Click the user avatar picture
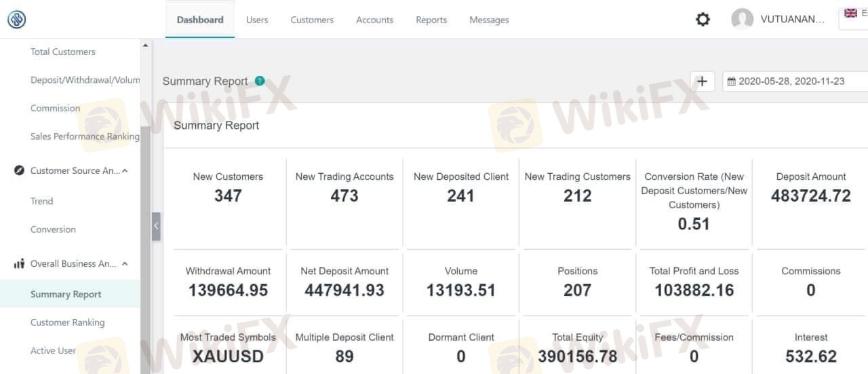868x374 pixels. [743, 20]
